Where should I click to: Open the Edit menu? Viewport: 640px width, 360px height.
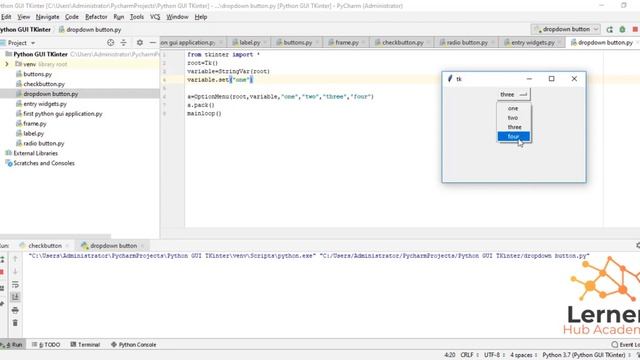click(6, 17)
